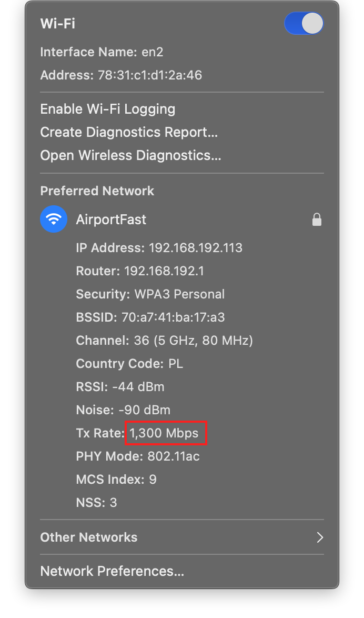Select Enable Wi-Fi Logging
Viewport: 364px width, 618px height.
point(108,109)
